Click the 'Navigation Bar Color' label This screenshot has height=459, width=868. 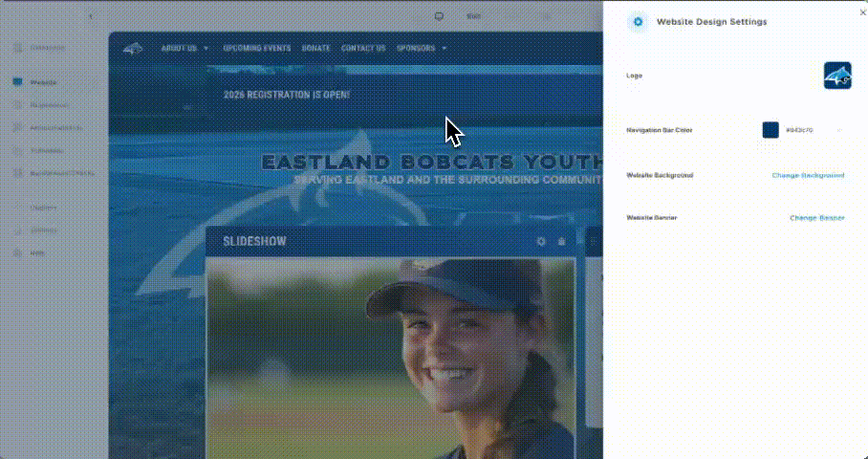click(660, 131)
